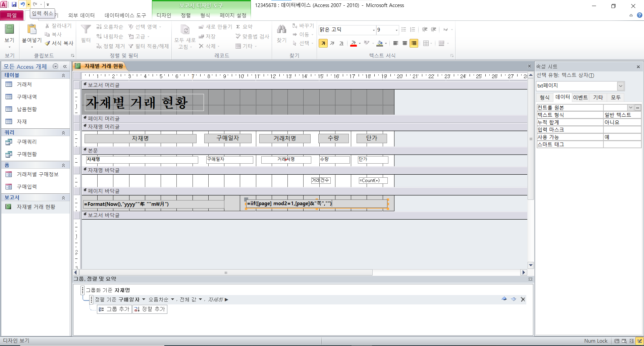Collapse the 테이블 group in navigation pane
644x346 pixels.
click(63, 75)
